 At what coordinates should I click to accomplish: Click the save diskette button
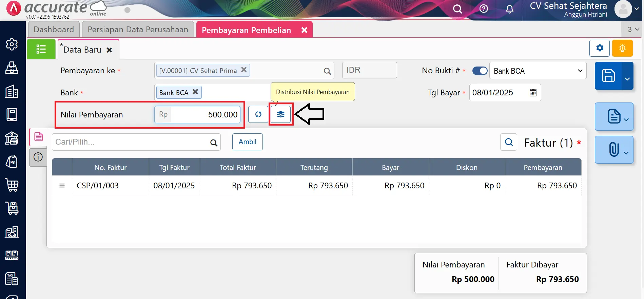pos(608,76)
